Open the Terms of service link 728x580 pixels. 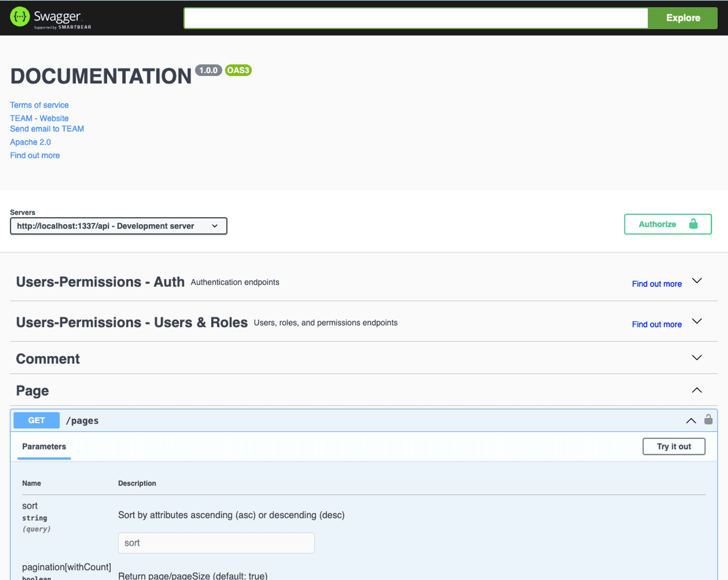tap(39, 105)
